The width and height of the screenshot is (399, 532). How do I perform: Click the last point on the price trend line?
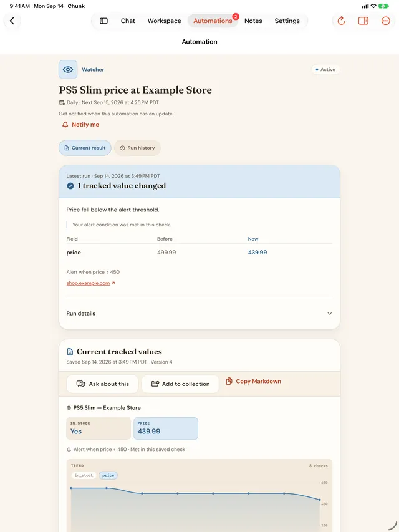(x=320, y=500)
